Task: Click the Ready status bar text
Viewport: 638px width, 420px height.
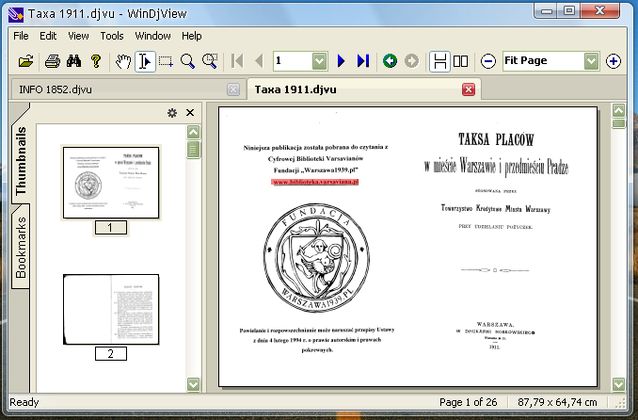Action: pos(24,402)
